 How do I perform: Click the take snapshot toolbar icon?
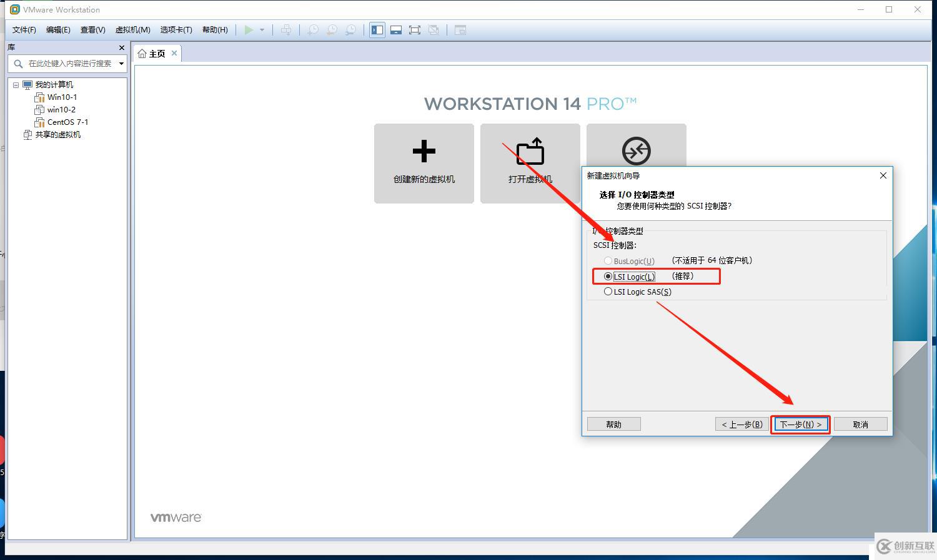point(313,30)
